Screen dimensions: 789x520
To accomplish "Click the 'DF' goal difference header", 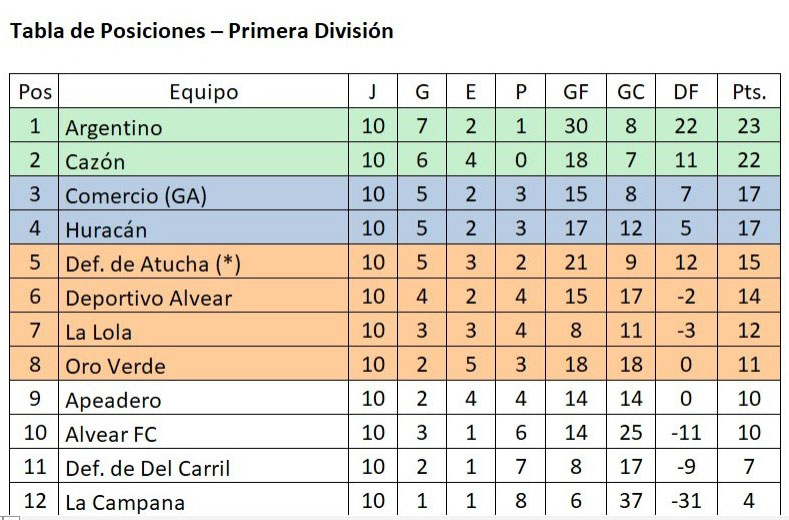I will point(686,91).
